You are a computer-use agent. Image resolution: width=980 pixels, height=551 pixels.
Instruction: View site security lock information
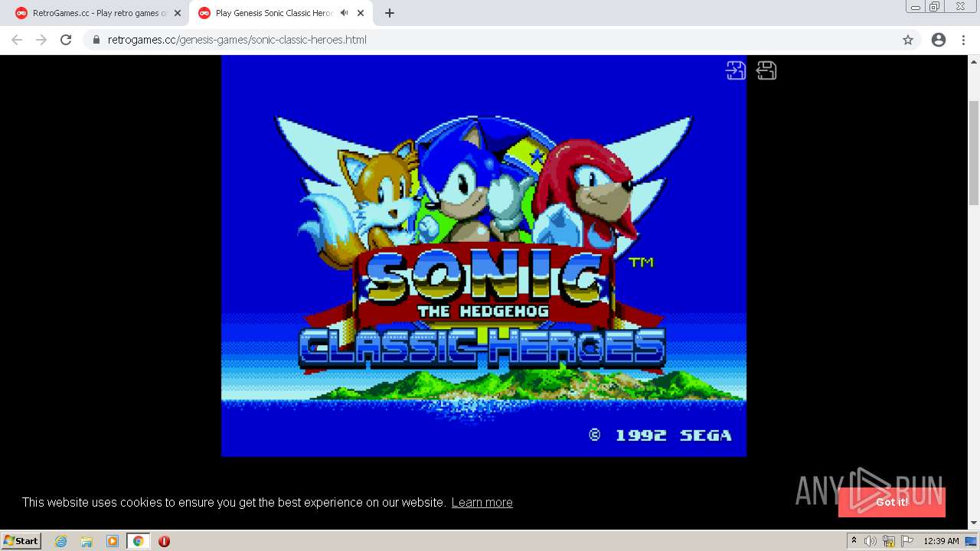coord(96,40)
